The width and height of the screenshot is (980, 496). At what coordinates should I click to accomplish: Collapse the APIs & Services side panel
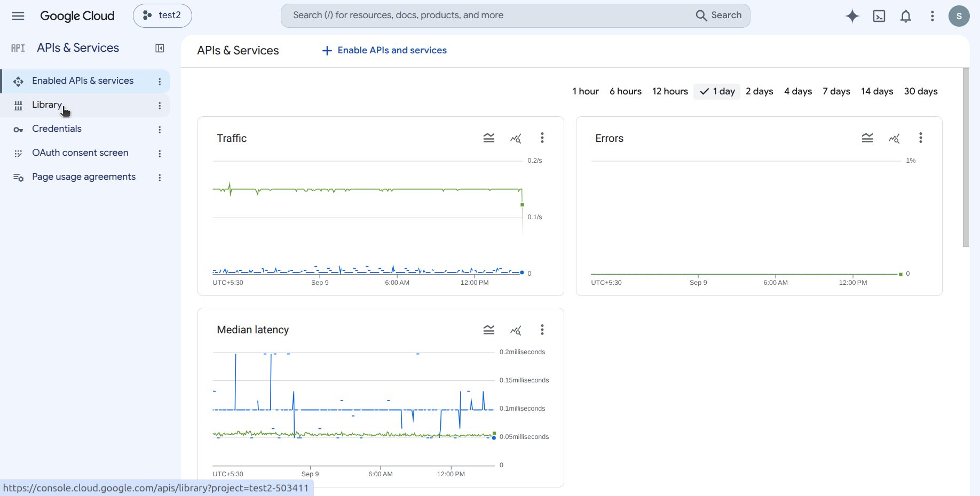click(160, 49)
